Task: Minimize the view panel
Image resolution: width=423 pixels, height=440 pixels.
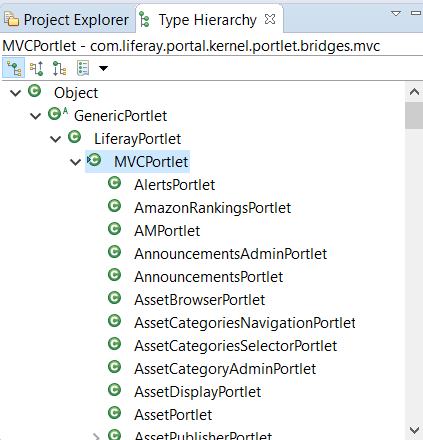Action: point(416,13)
